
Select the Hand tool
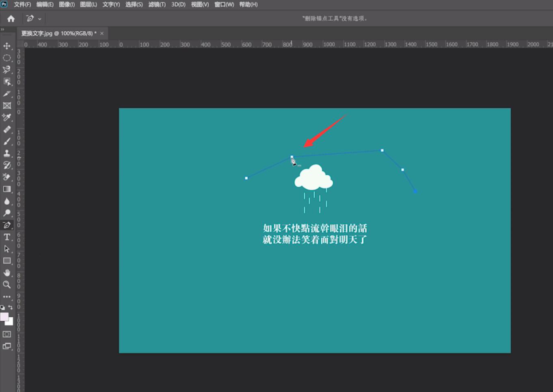tap(7, 273)
